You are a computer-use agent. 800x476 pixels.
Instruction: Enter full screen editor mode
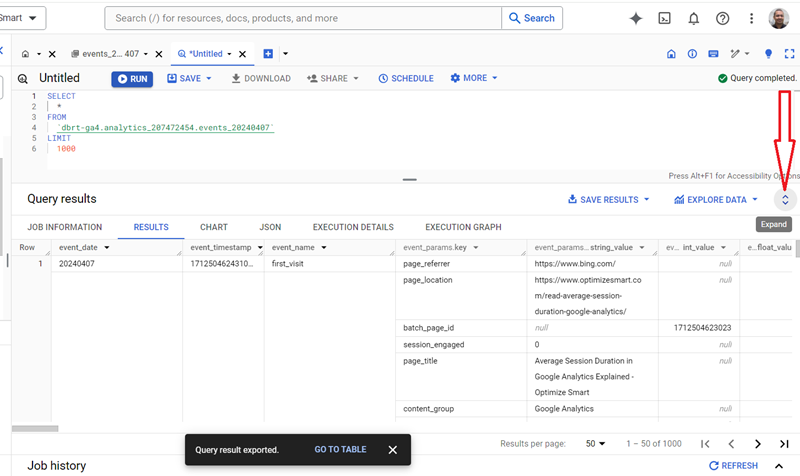[x=787, y=53]
